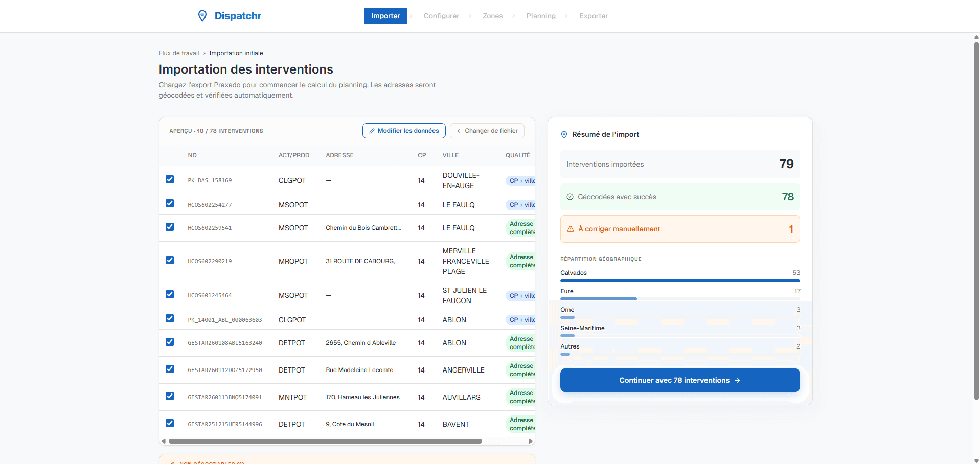Switch to the Exporter step
This screenshot has height=464, width=980.
pos(593,16)
